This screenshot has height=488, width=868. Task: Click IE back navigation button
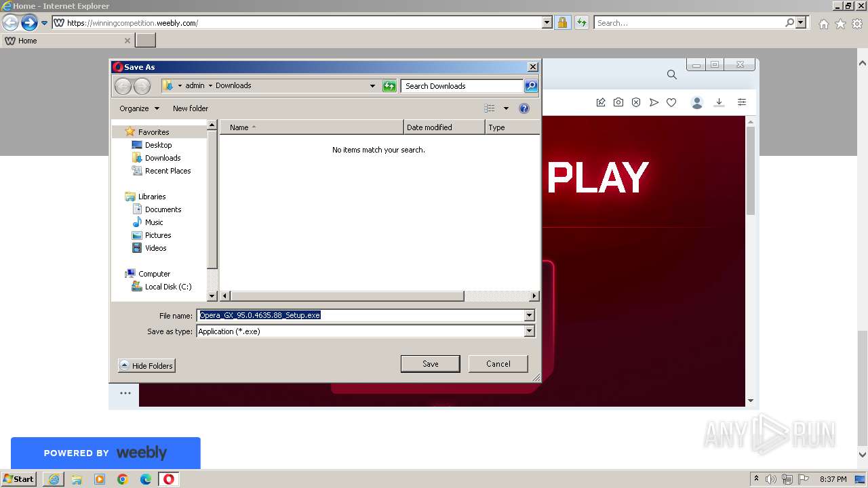(10, 22)
